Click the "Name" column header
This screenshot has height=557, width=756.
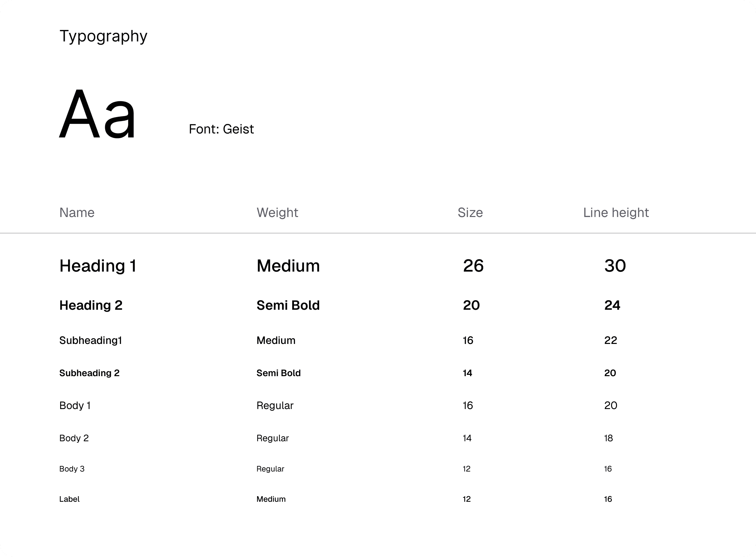pos(77,213)
